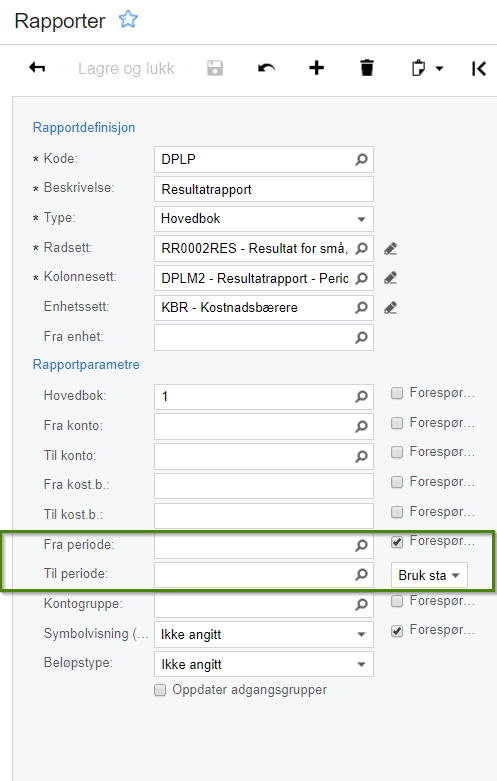Click the back arrow toolbar icon
This screenshot has height=781, width=497.
(x=37, y=68)
